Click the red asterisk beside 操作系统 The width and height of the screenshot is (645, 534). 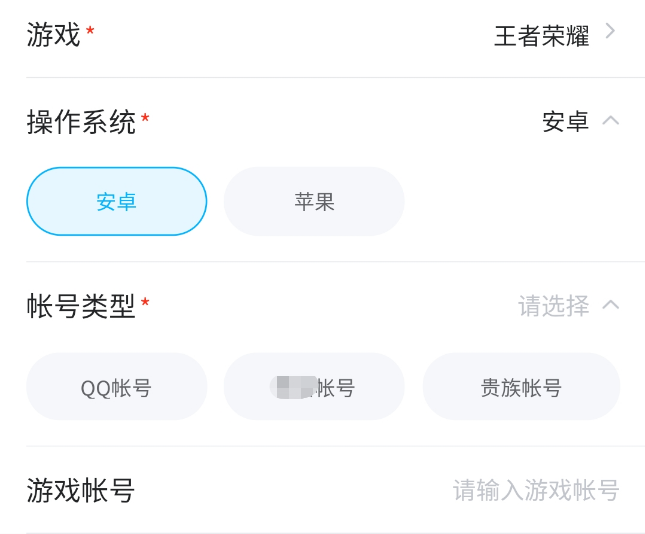(145, 119)
